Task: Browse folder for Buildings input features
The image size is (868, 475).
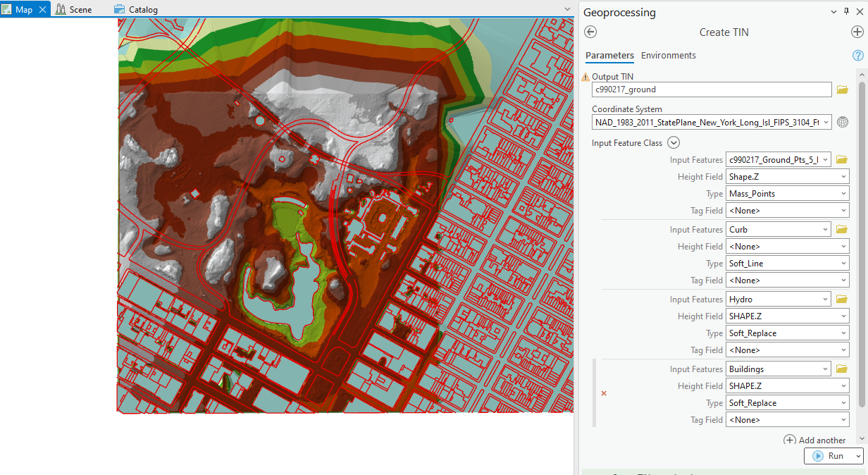Action: coord(842,369)
